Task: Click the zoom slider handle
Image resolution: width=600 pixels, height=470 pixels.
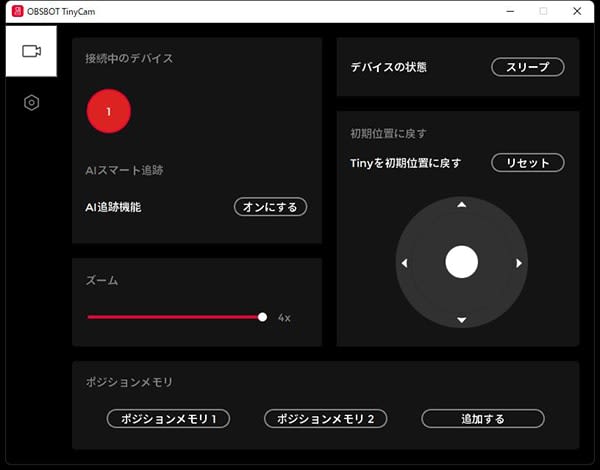Action: pyautogui.click(x=262, y=317)
